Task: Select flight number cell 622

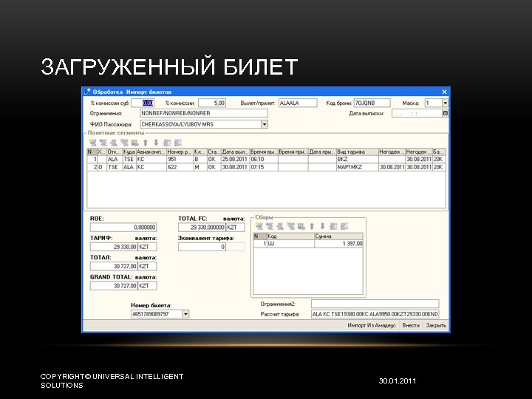Action: (x=180, y=167)
